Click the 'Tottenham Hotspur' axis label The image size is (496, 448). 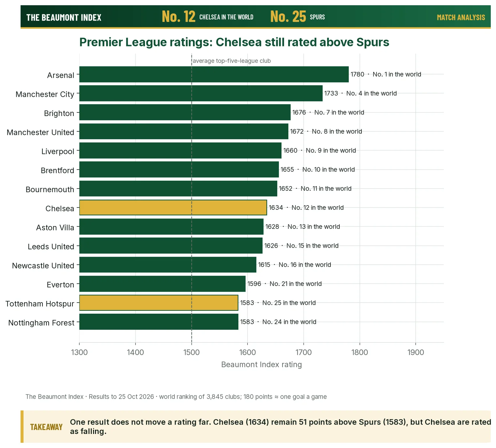coord(40,304)
